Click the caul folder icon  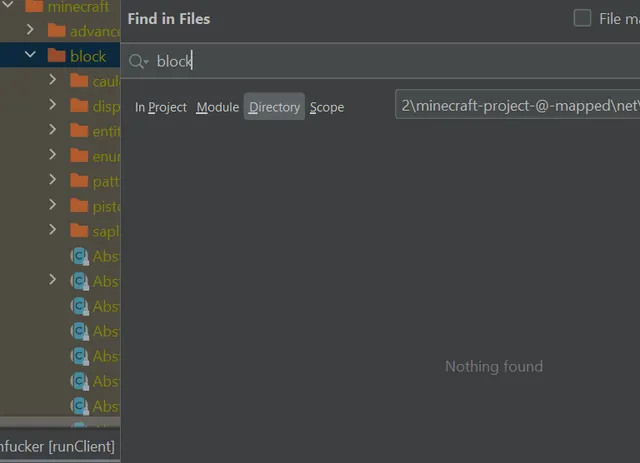click(x=79, y=81)
